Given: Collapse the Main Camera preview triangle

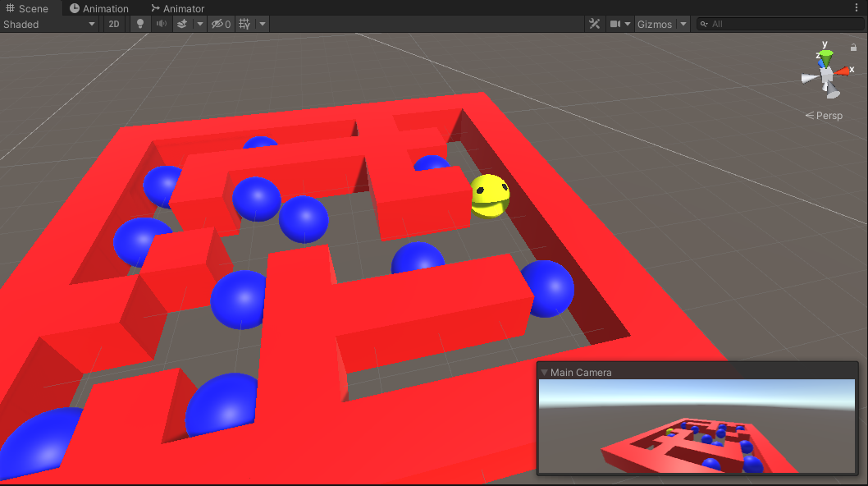Looking at the screenshot, I should [544, 373].
